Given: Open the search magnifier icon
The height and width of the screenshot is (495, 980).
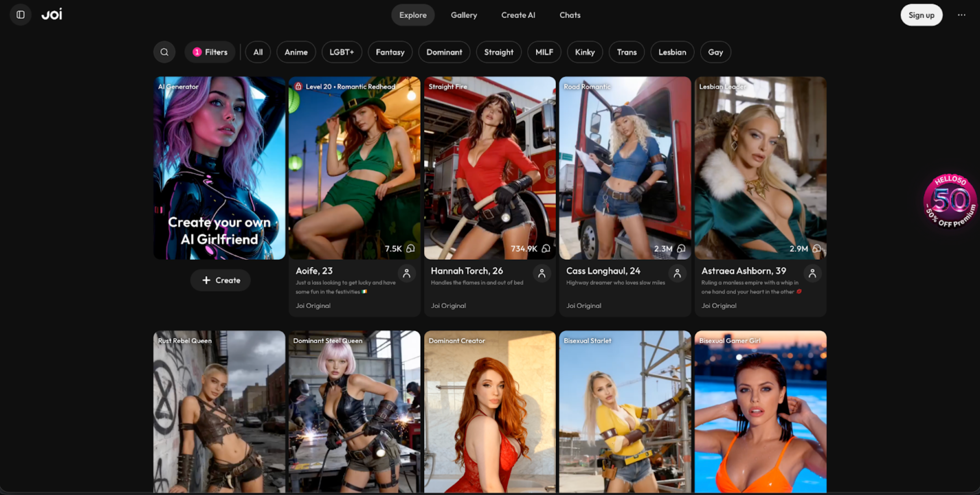Looking at the screenshot, I should (x=164, y=52).
